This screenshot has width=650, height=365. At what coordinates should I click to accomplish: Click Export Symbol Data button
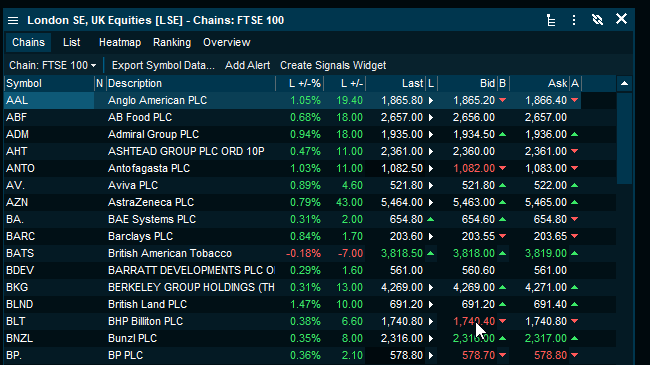click(163, 65)
